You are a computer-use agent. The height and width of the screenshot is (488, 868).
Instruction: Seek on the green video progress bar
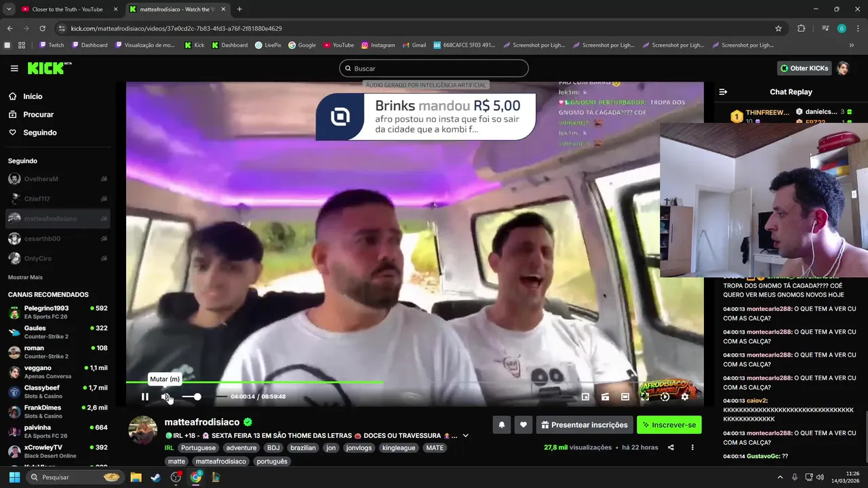(x=254, y=383)
